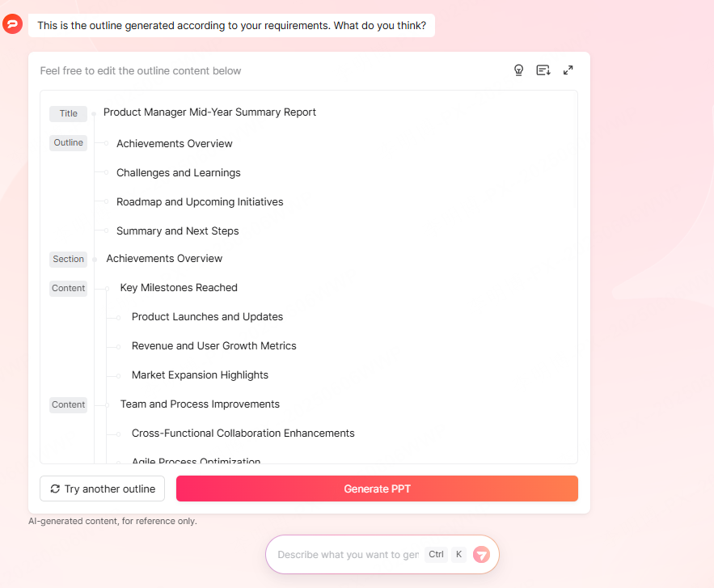This screenshot has width=714, height=588.
Task: Select the Section label tag
Action: (68, 259)
